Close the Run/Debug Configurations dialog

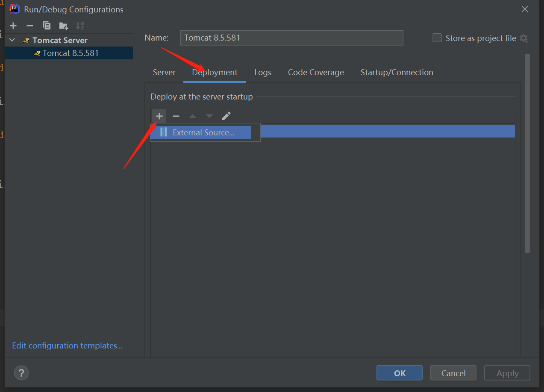525,9
